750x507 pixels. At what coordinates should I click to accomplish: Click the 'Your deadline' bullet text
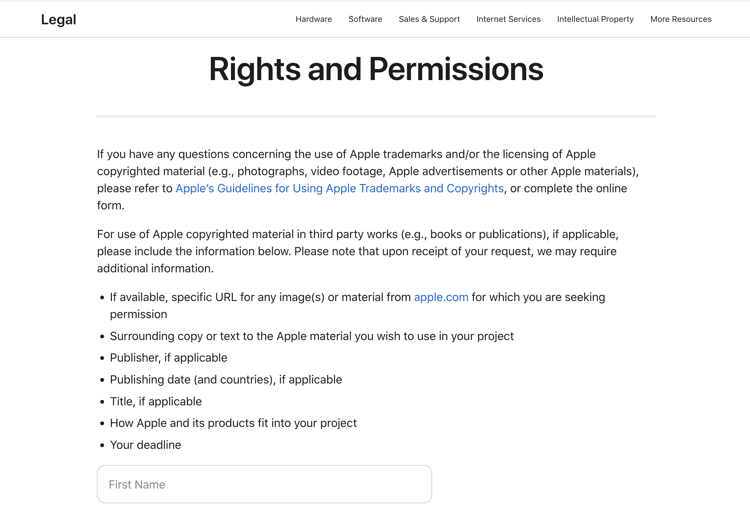[145, 445]
